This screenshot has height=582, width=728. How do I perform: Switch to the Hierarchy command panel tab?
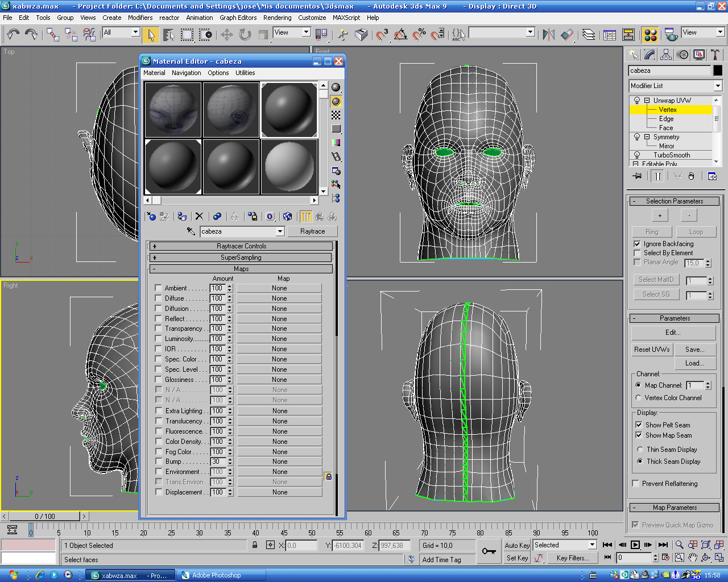[666, 55]
